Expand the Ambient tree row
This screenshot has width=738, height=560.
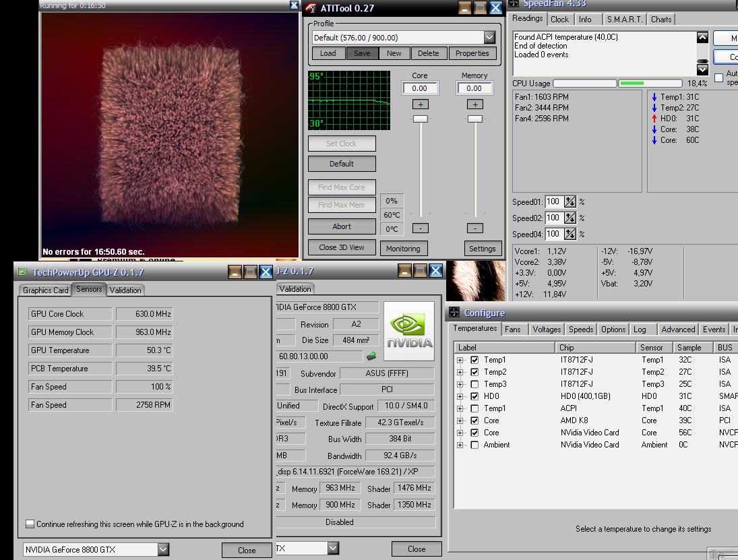[x=460, y=445]
